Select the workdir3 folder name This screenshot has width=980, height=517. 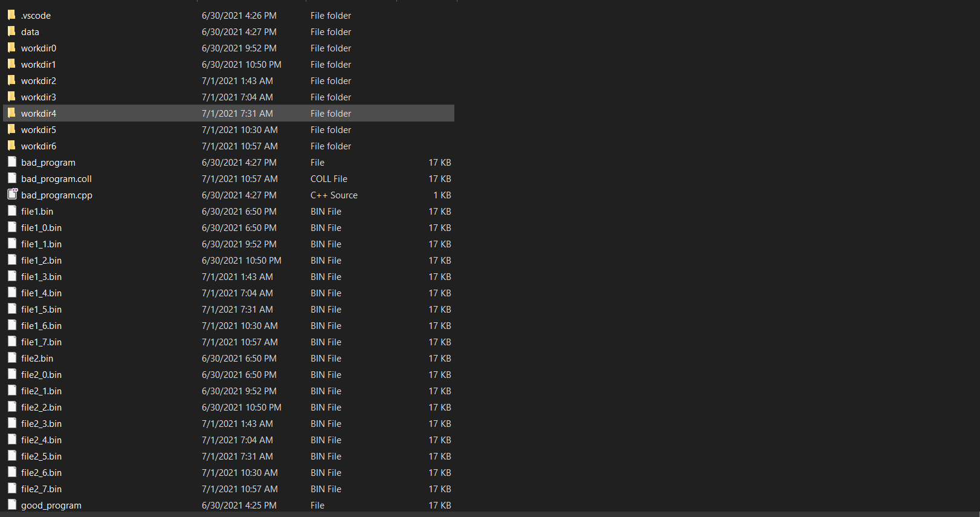39,97
